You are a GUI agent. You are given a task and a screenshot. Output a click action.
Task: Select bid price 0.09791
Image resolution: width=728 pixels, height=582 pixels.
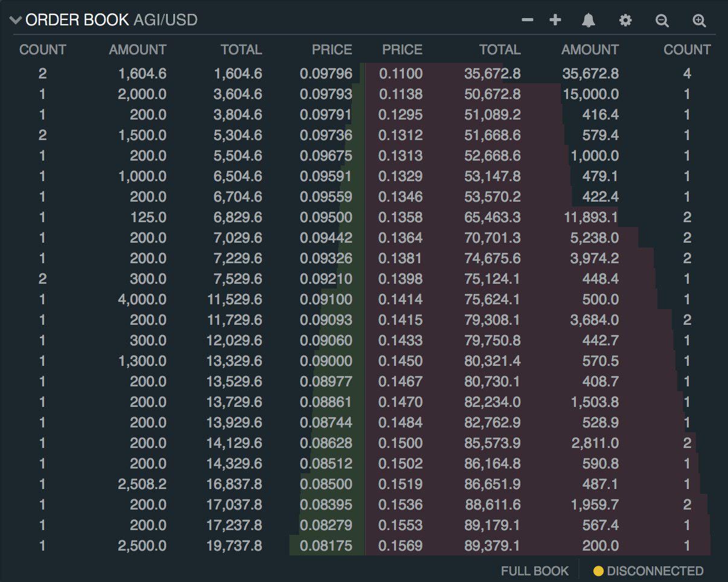[x=326, y=115]
